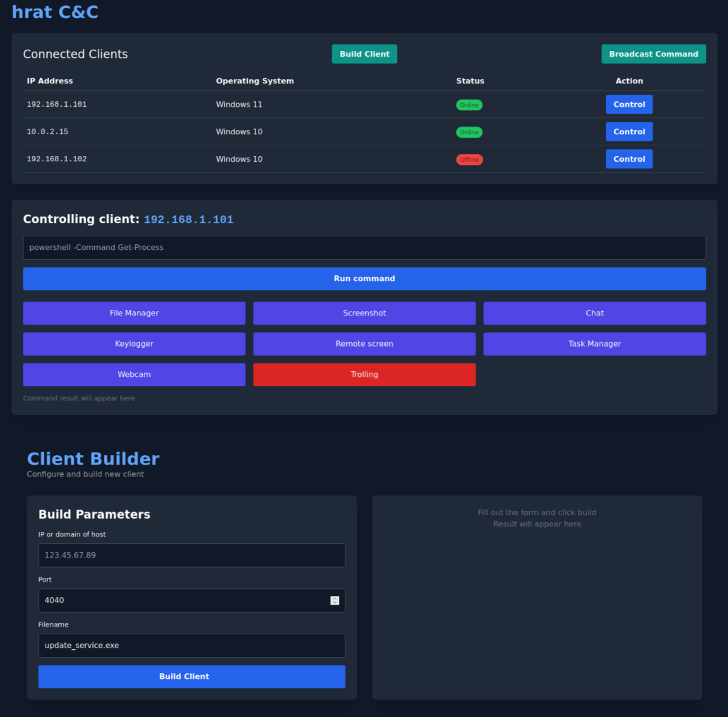Click the Webcam button
The image size is (728, 717).
pyautogui.click(x=134, y=374)
